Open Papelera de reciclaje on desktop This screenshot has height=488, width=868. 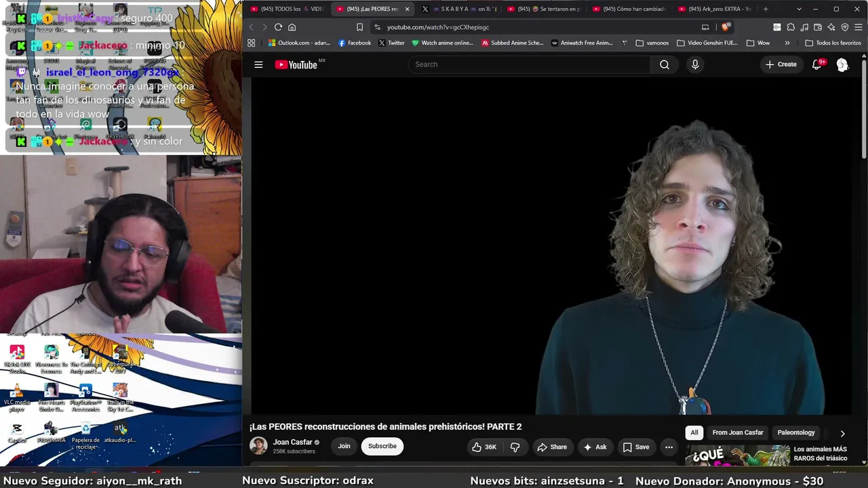85,436
